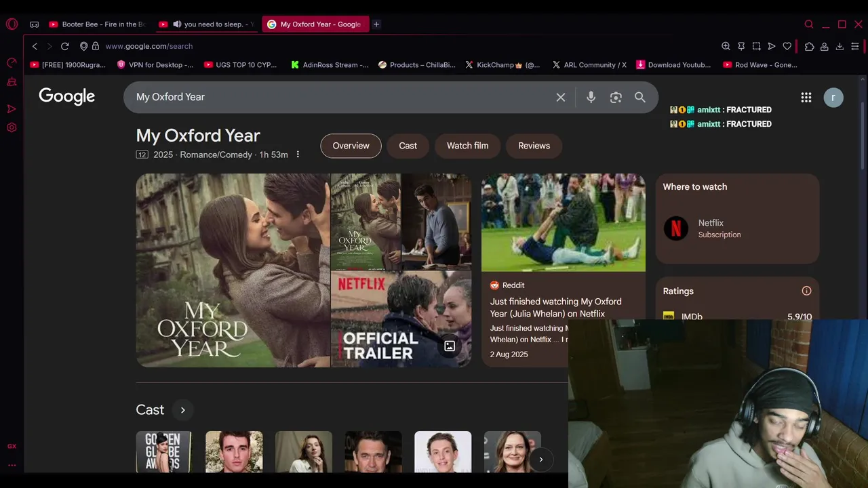Select the Overview chip
The width and height of the screenshot is (868, 488).
coord(351,146)
